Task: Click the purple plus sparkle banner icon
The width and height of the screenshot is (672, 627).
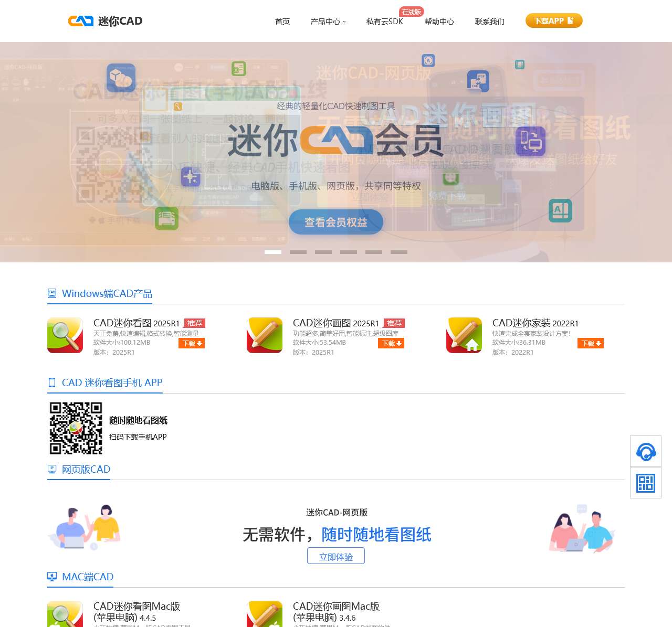Action: tap(191, 177)
